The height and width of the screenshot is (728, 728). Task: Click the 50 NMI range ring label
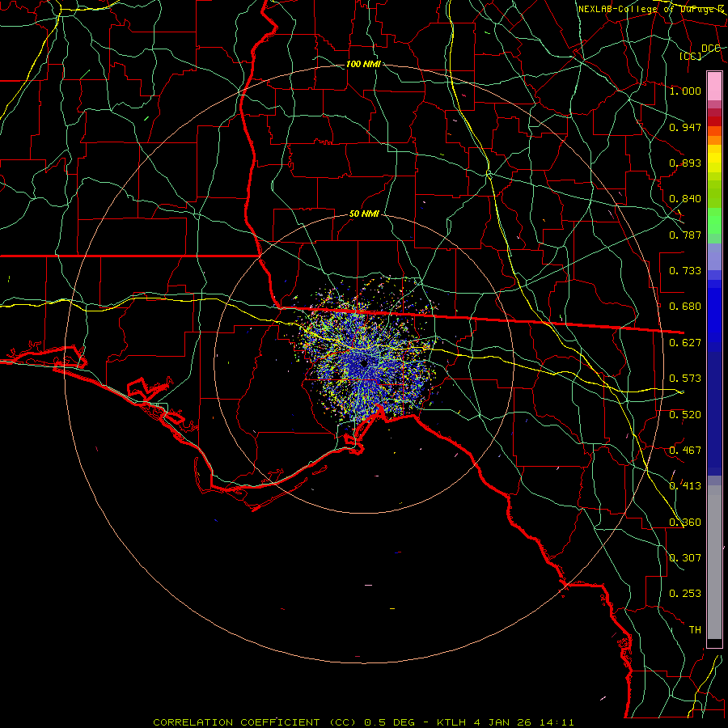coord(364,214)
